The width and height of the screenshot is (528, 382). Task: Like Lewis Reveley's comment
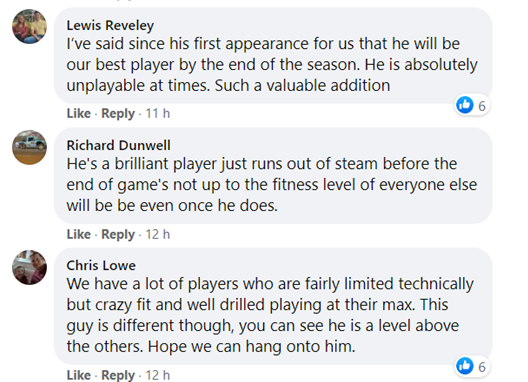click(79, 114)
